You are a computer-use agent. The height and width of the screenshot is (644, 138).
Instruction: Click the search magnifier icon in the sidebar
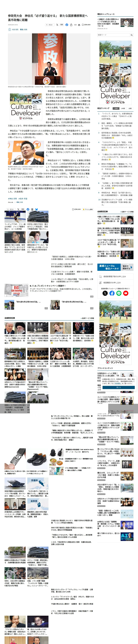click(131, 35)
